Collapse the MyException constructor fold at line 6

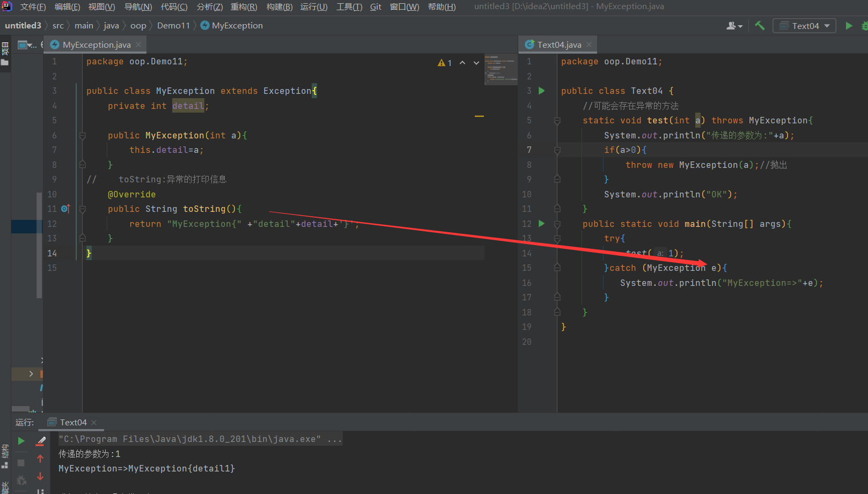click(83, 136)
